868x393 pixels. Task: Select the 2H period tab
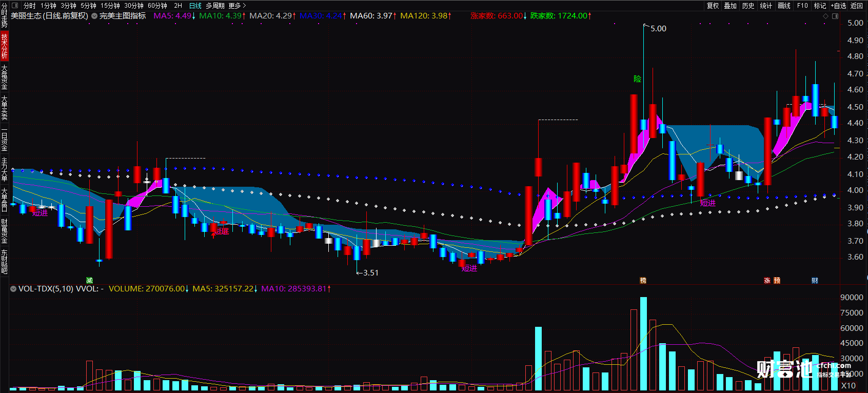(x=178, y=6)
